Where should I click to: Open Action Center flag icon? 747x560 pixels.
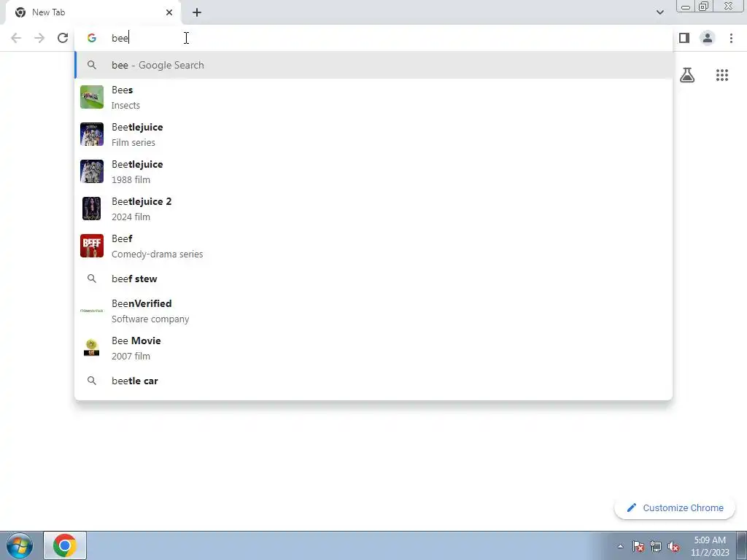[638, 546]
